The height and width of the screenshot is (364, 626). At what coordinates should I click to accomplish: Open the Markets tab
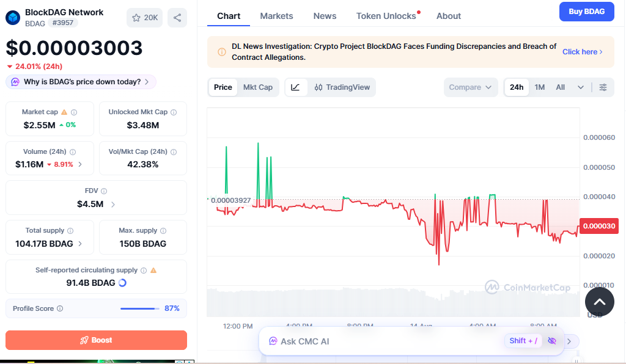pos(276,16)
